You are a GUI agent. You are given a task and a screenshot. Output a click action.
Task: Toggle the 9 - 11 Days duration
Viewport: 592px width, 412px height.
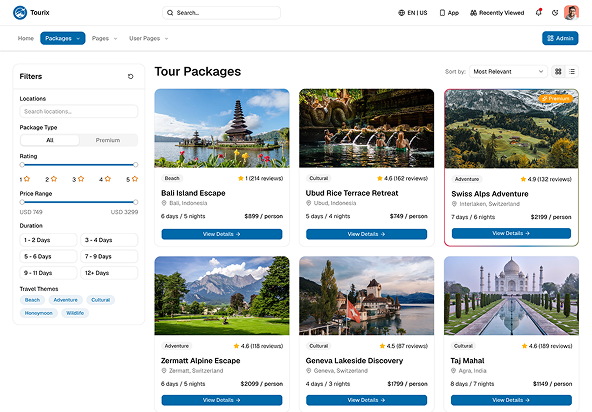point(48,273)
